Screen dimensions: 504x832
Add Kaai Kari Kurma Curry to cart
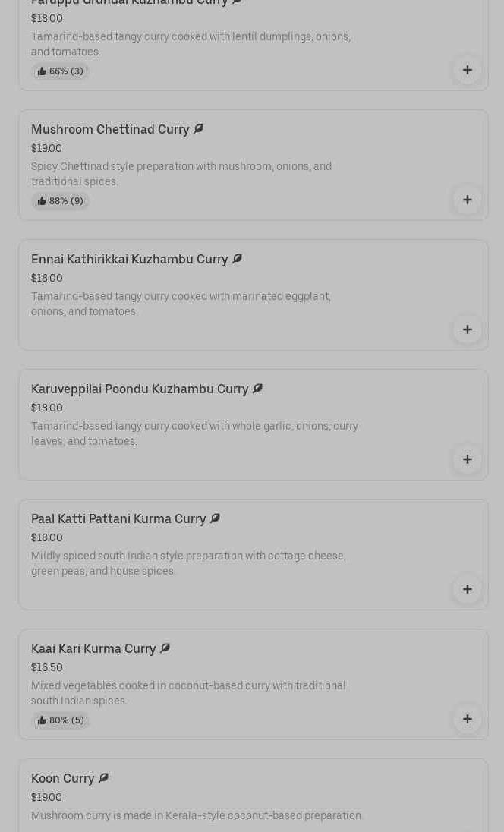click(x=467, y=719)
